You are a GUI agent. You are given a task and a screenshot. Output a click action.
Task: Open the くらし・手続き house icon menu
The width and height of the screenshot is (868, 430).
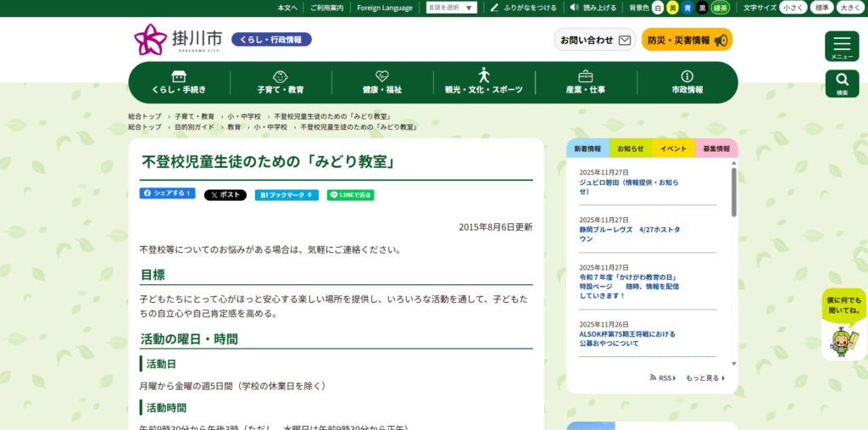(179, 82)
